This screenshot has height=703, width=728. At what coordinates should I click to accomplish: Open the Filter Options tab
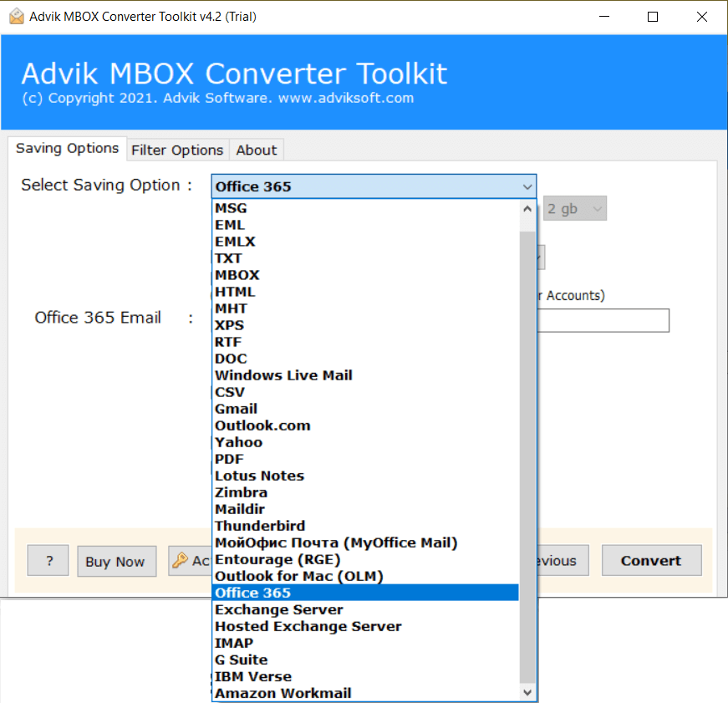pos(177,150)
